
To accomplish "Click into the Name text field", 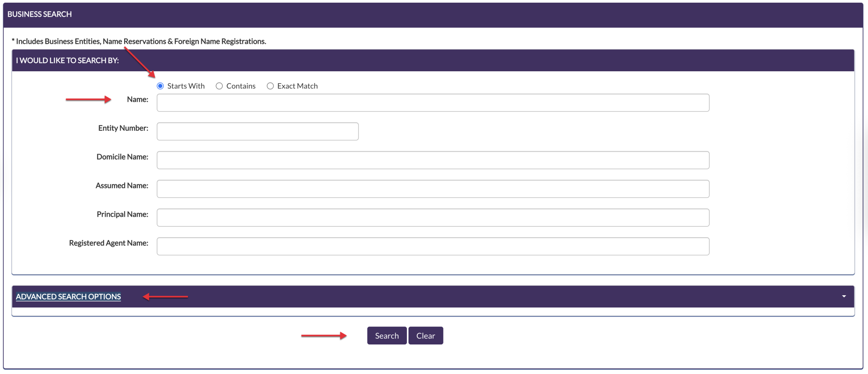I will [433, 103].
